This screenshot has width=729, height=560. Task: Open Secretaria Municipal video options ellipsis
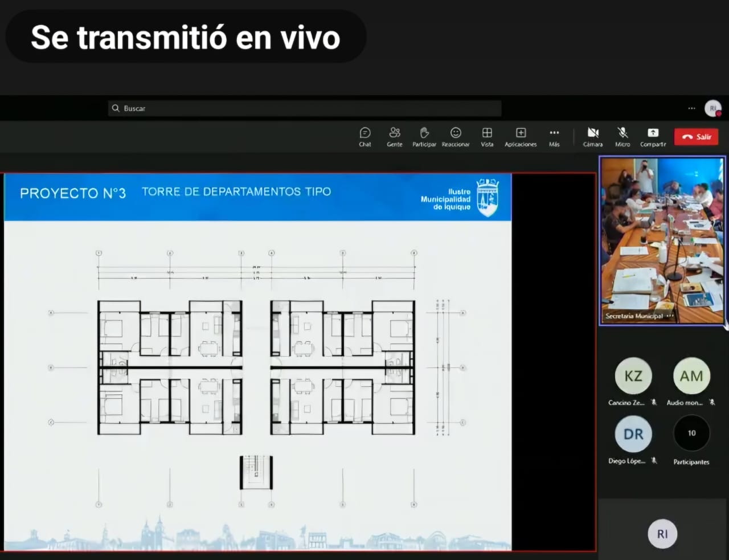click(670, 316)
